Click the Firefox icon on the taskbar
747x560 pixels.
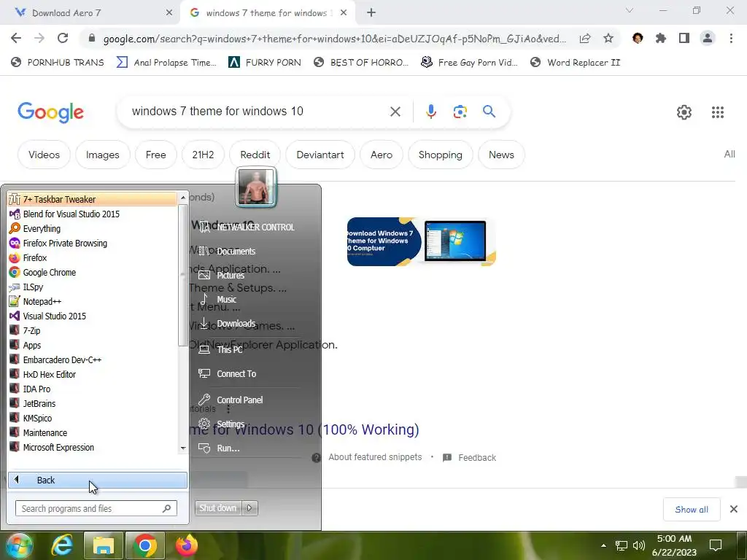coord(186,545)
